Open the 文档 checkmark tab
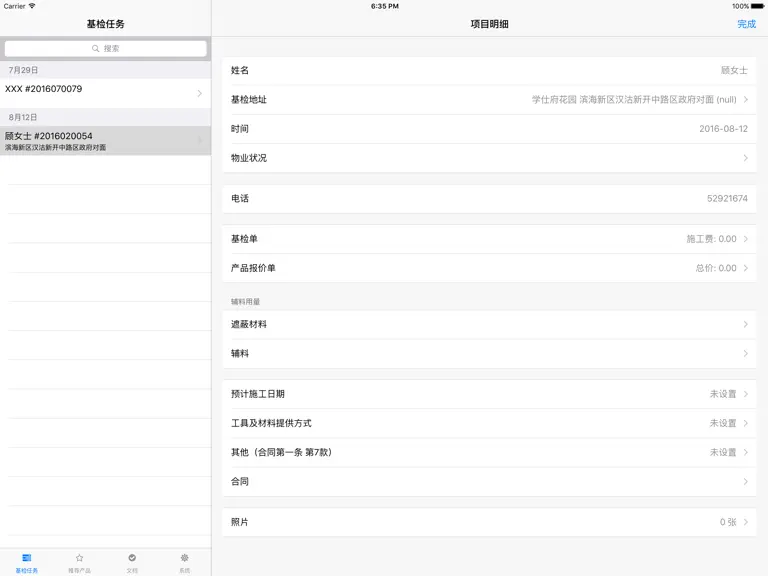768x576 pixels. pos(132,563)
